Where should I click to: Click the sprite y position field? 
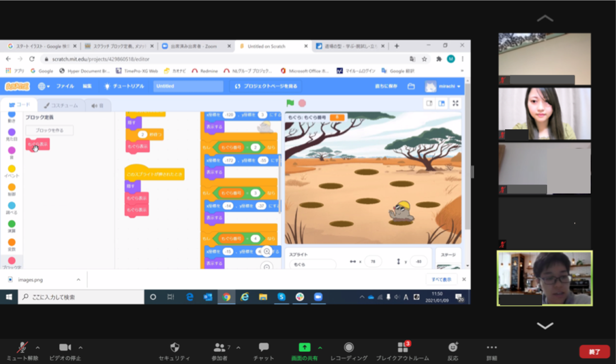(x=418, y=261)
